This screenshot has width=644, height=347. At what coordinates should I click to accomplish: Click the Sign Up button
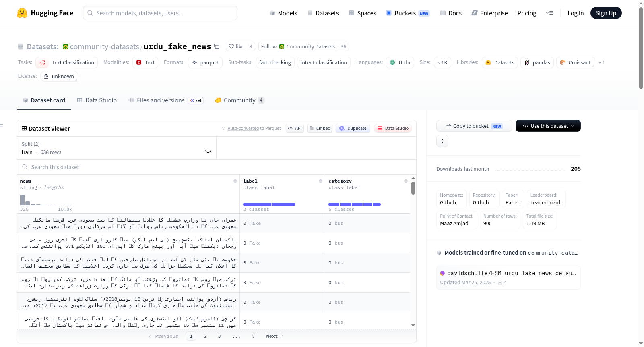606,13
